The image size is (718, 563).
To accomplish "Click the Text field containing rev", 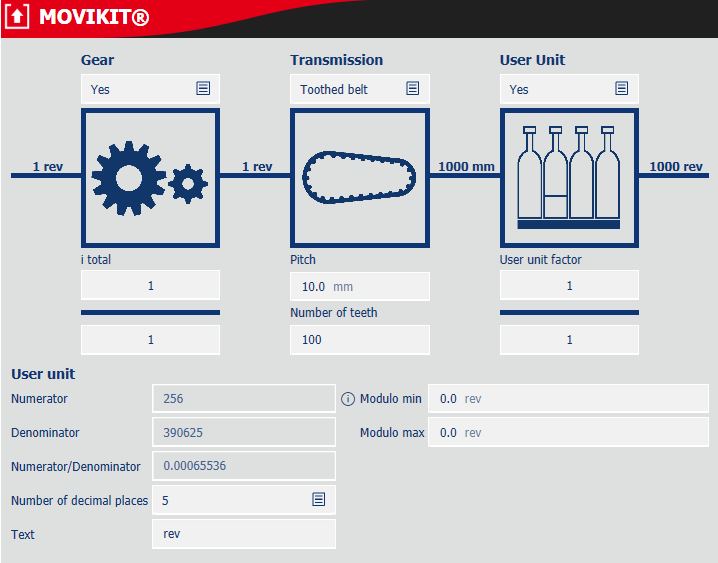I will [x=244, y=534].
